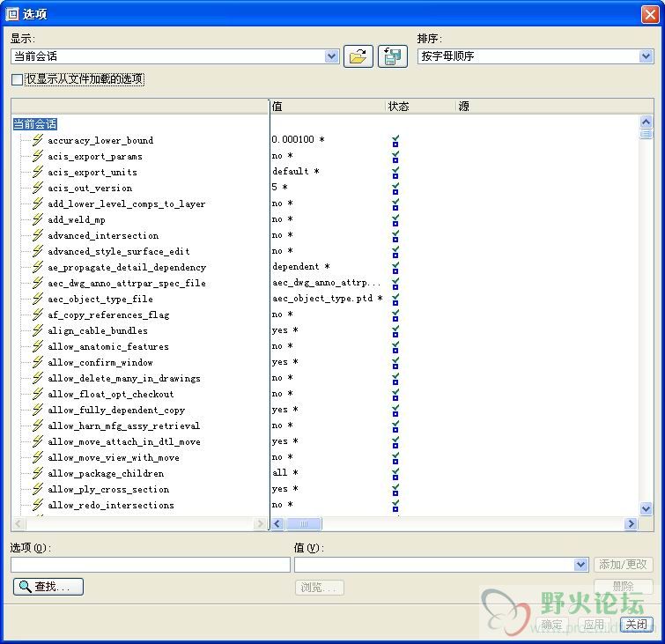Click the 关闭 close button

637,625
